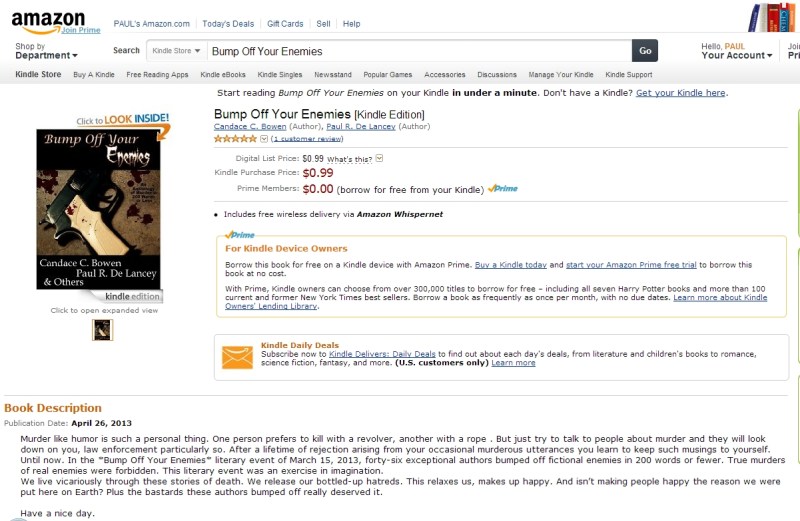Image resolution: width=800 pixels, height=521 pixels.
Task: Click the star rating icons
Action: pos(235,139)
